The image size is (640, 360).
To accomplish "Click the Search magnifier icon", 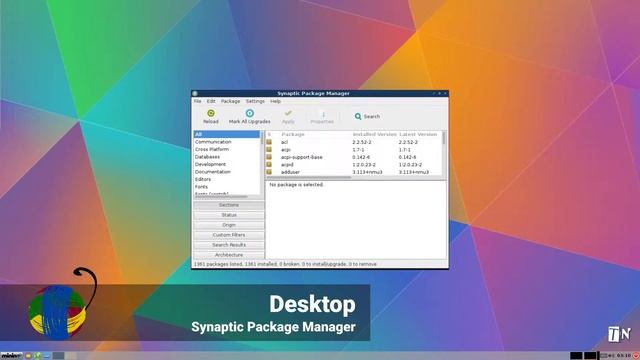I will [x=358, y=116].
